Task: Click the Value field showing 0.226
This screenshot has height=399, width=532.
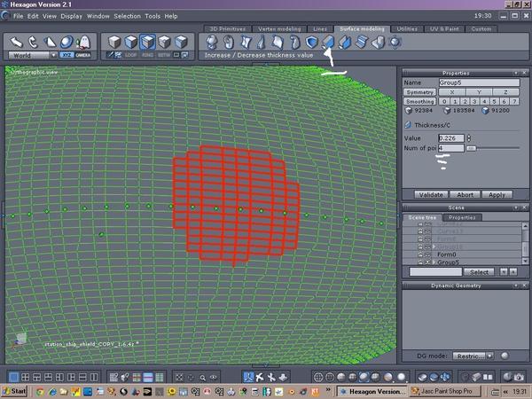Action: pyautogui.click(x=451, y=138)
